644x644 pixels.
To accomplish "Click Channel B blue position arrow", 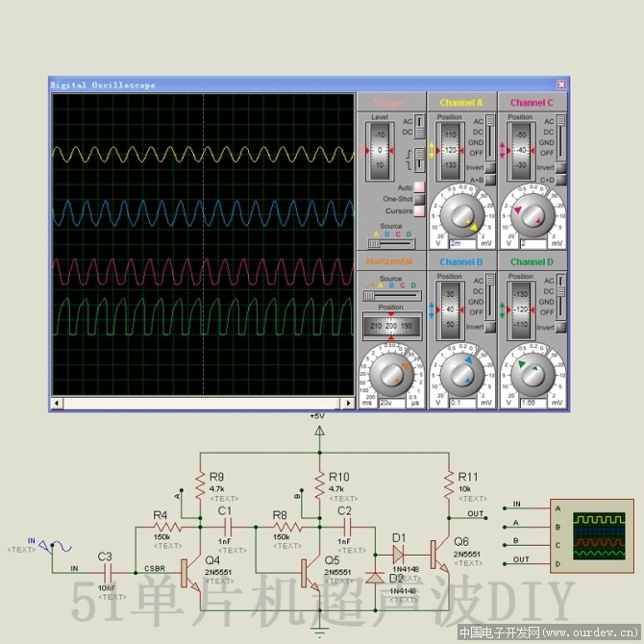I will tap(432, 310).
